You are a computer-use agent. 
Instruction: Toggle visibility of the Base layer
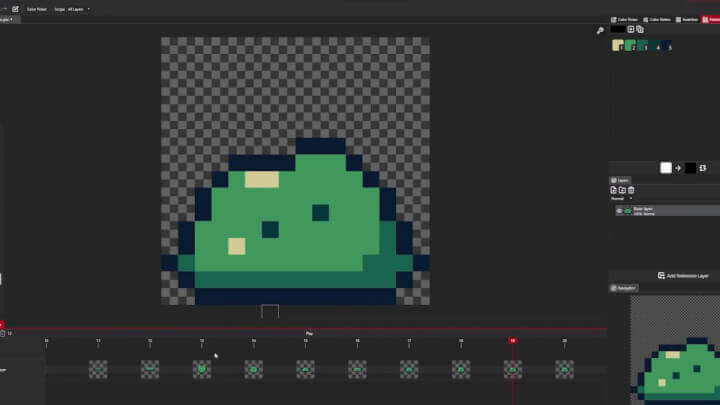pyautogui.click(x=619, y=211)
